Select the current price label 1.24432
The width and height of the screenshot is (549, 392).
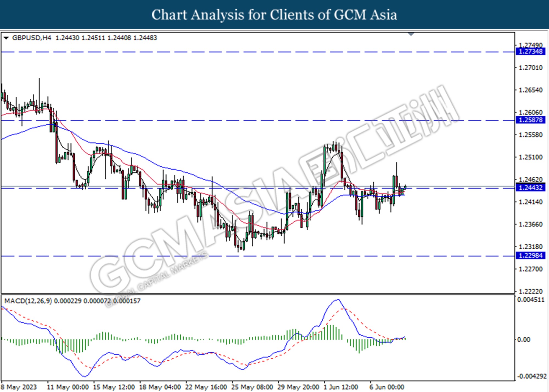pos(530,188)
